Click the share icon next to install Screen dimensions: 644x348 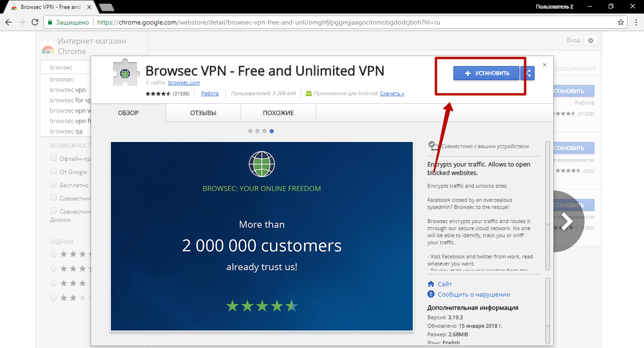(x=528, y=73)
